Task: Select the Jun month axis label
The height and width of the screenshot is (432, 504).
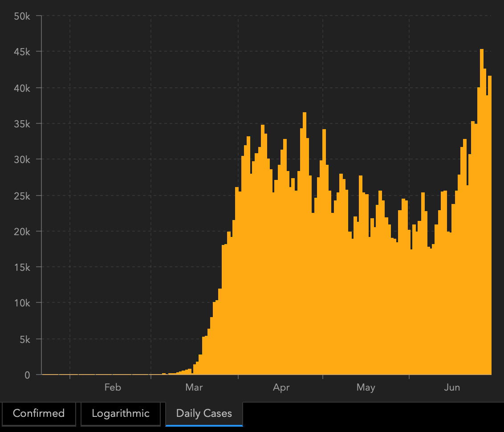Action: coord(452,387)
